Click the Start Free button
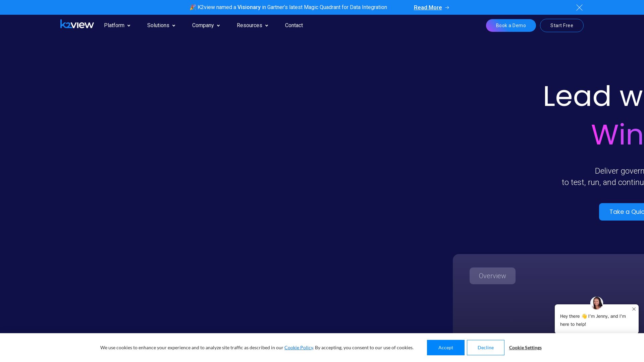The height and width of the screenshot is (362, 644). (x=562, y=25)
